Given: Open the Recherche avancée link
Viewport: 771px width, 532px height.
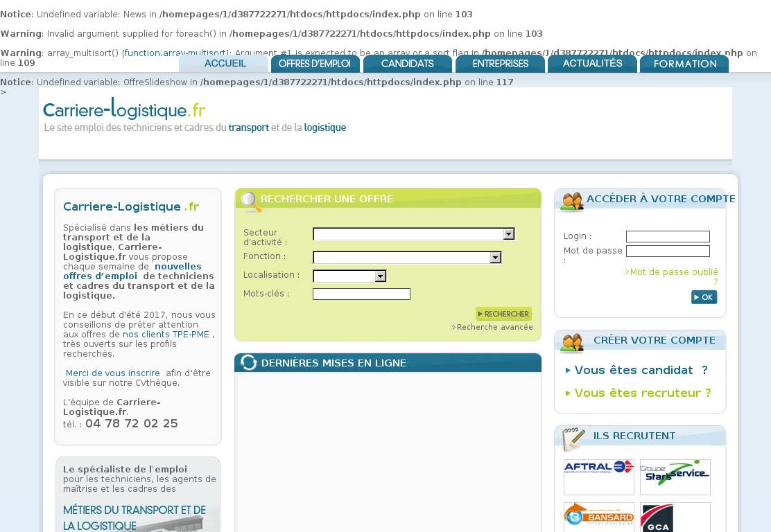Looking at the screenshot, I should [494, 327].
